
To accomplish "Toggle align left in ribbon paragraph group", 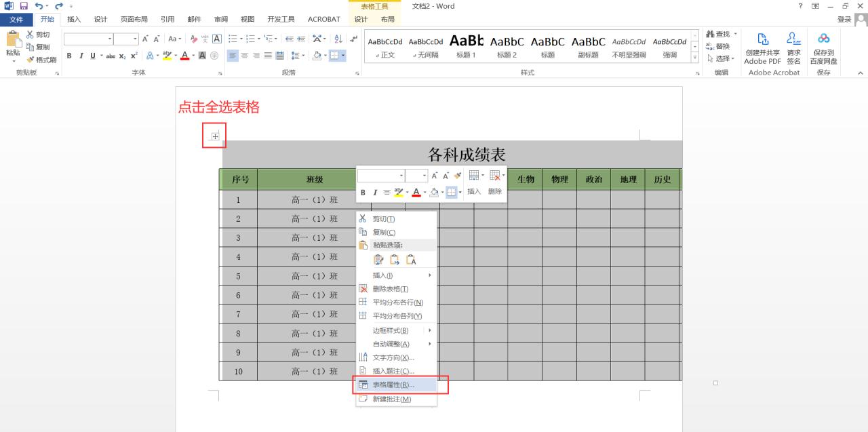I will coord(233,56).
